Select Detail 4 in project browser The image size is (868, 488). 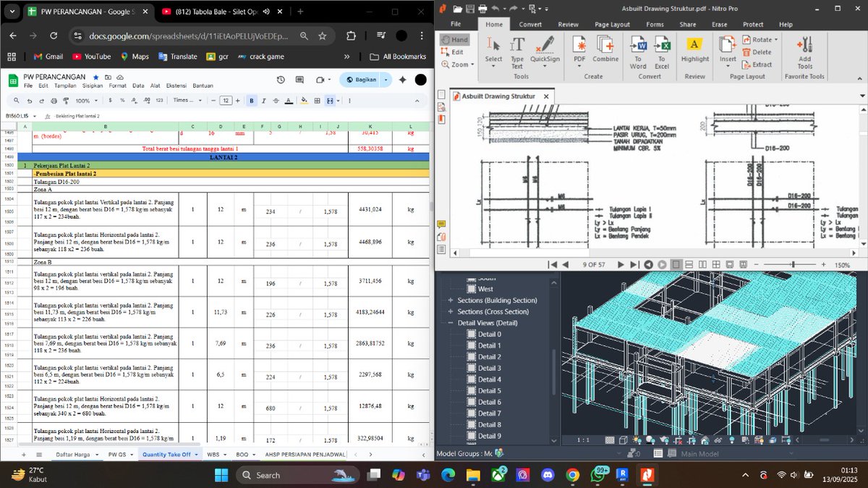[x=489, y=379]
